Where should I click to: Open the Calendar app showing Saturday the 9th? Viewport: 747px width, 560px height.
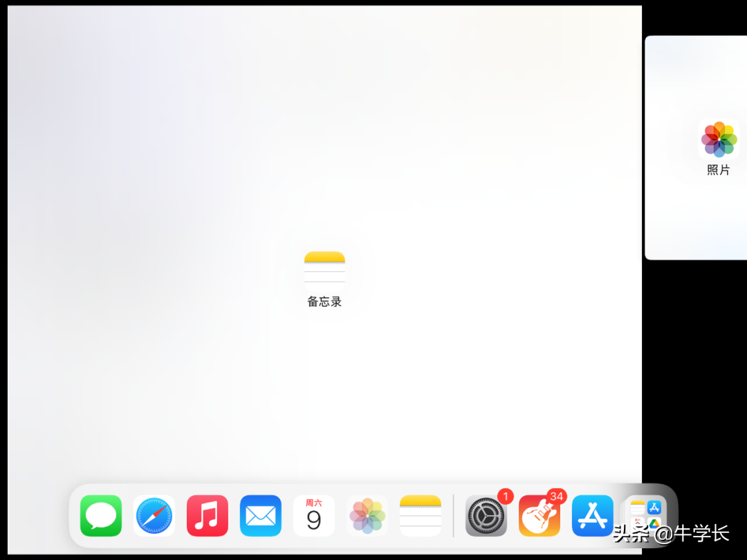click(x=313, y=515)
